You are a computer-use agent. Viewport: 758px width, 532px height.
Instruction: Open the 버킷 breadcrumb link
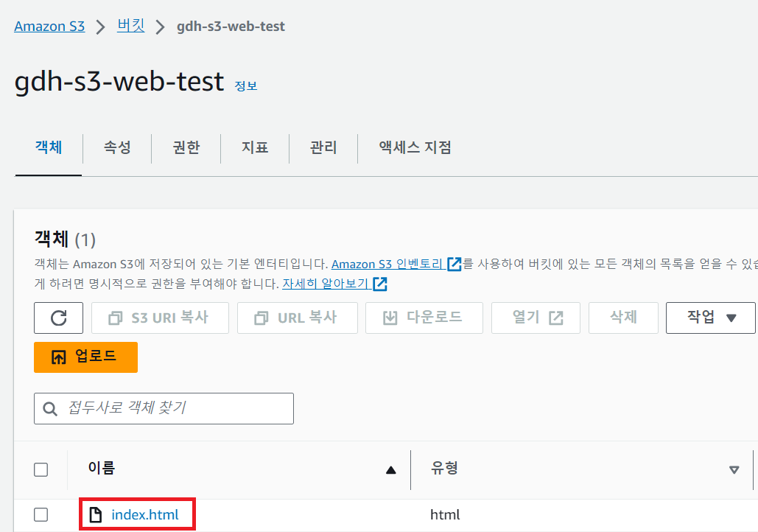coord(130,25)
